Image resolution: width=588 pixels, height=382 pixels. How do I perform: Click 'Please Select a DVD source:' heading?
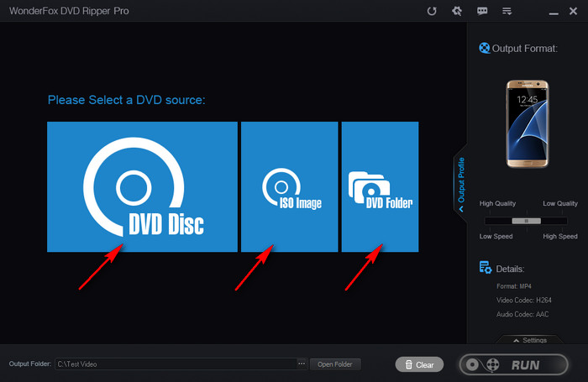point(126,100)
